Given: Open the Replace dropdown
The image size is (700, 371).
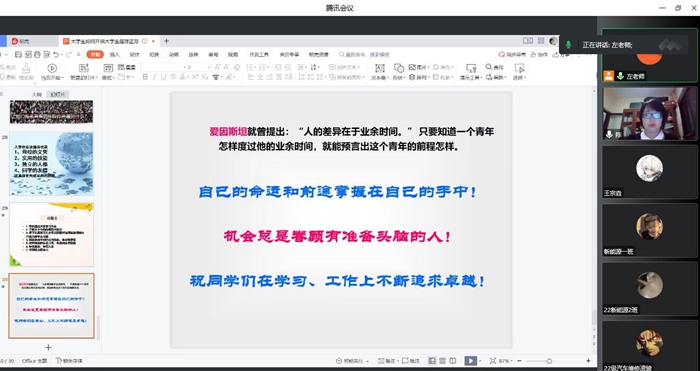Looking at the screenshot, I should [x=496, y=78].
